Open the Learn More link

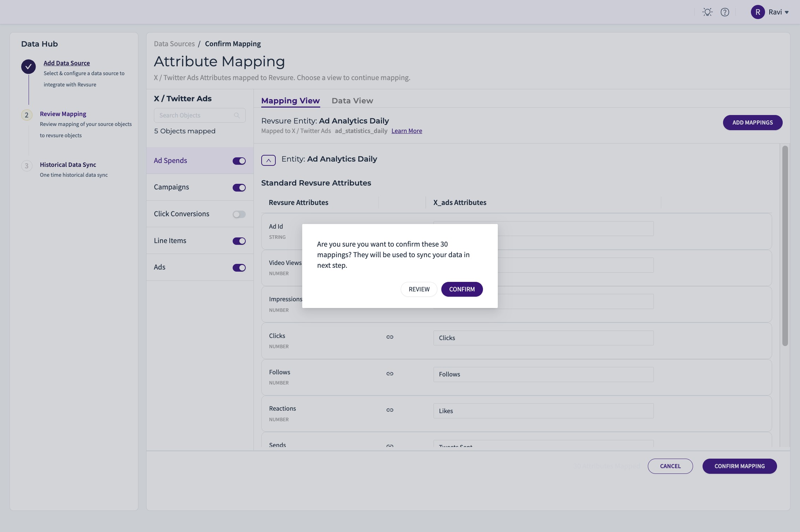click(x=406, y=131)
